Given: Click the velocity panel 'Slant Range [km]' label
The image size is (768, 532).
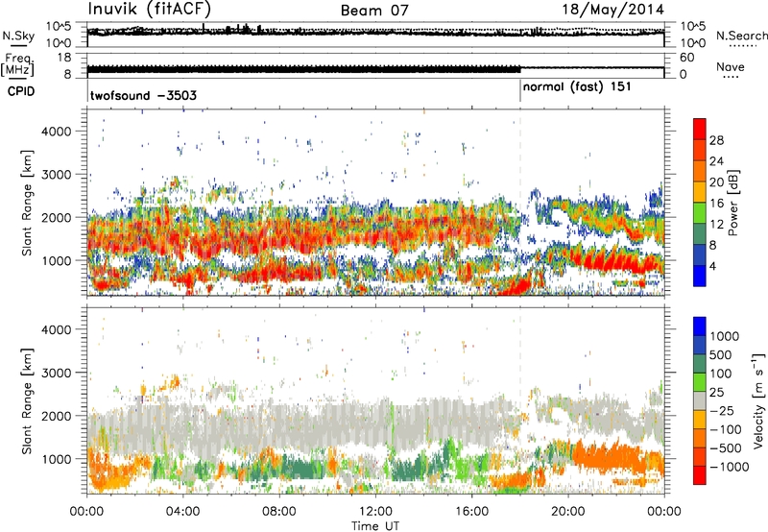Looking at the screenshot, I should coord(28,400).
